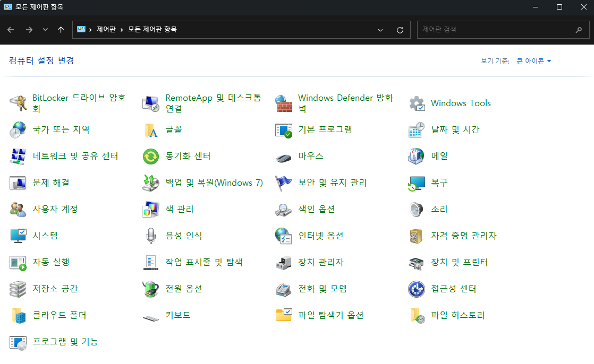
Task: Open the 날짜 및 시간 calendar icon
Action: [417, 130]
